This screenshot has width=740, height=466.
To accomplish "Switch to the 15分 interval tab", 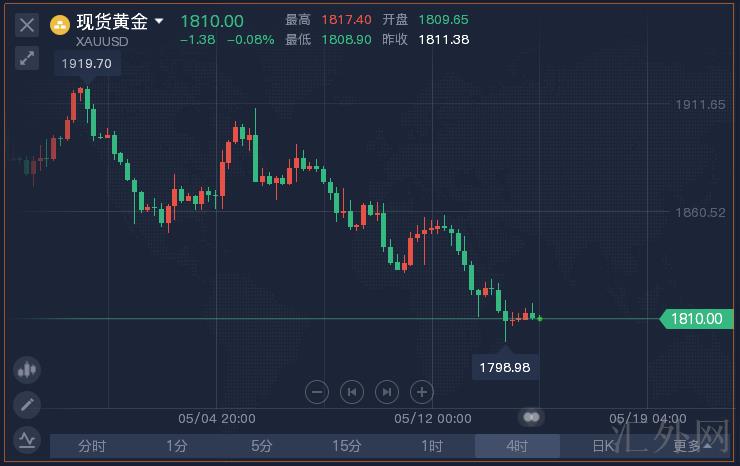I will [347, 446].
